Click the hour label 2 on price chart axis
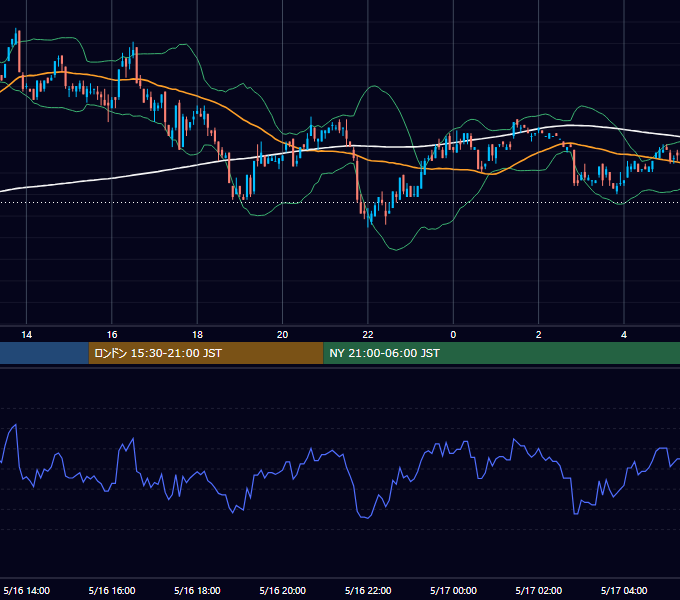Screen dimensions: 680x600 (x=539, y=335)
